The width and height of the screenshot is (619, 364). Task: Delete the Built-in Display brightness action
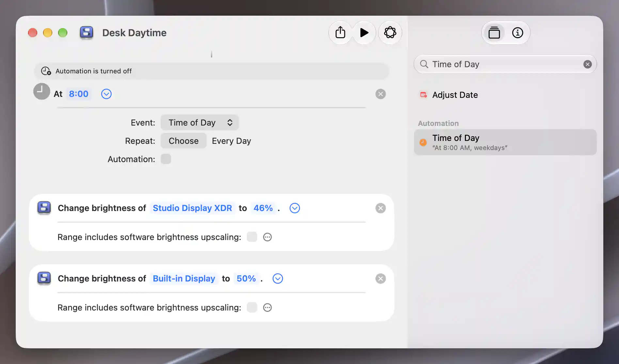[380, 279]
